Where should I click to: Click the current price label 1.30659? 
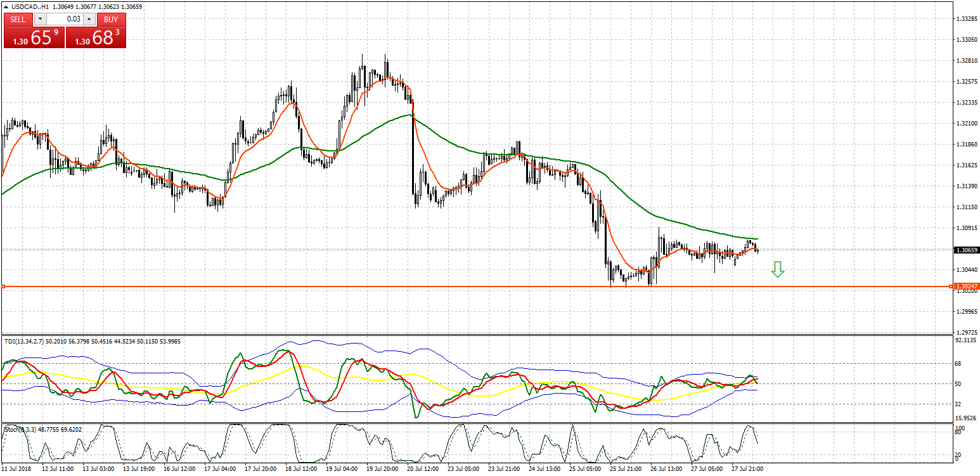pyautogui.click(x=967, y=250)
